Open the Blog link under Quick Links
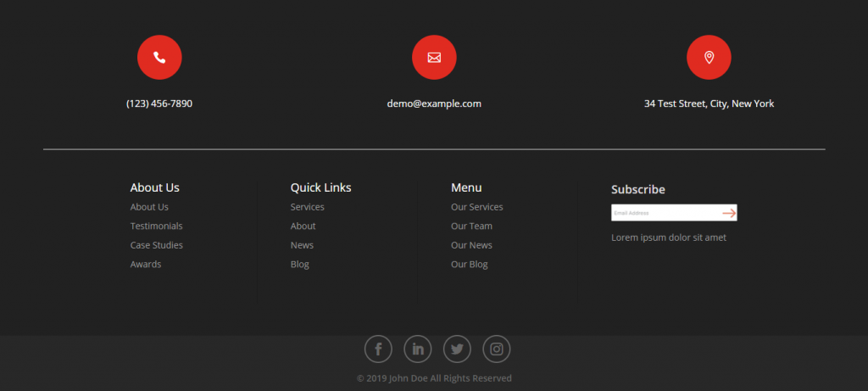The width and height of the screenshot is (868, 391). [299, 264]
